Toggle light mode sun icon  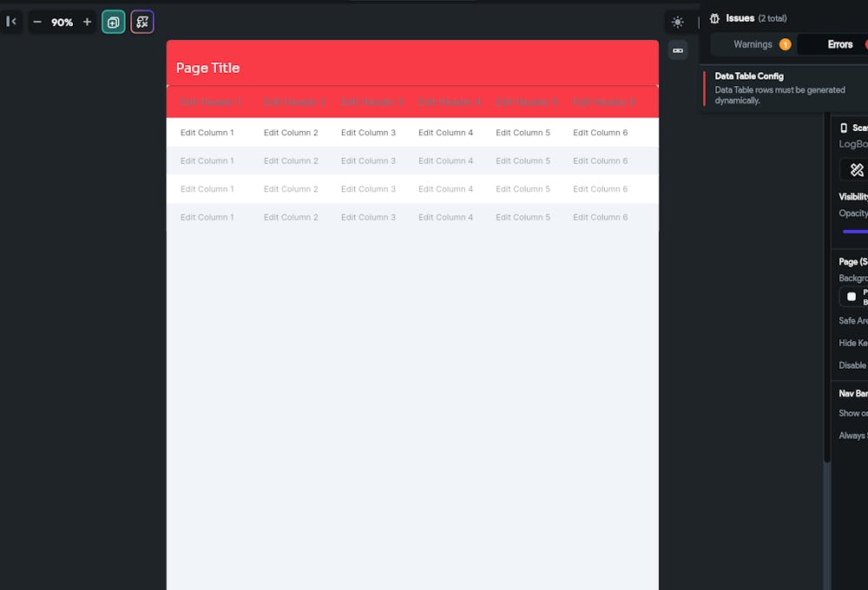[x=678, y=23]
